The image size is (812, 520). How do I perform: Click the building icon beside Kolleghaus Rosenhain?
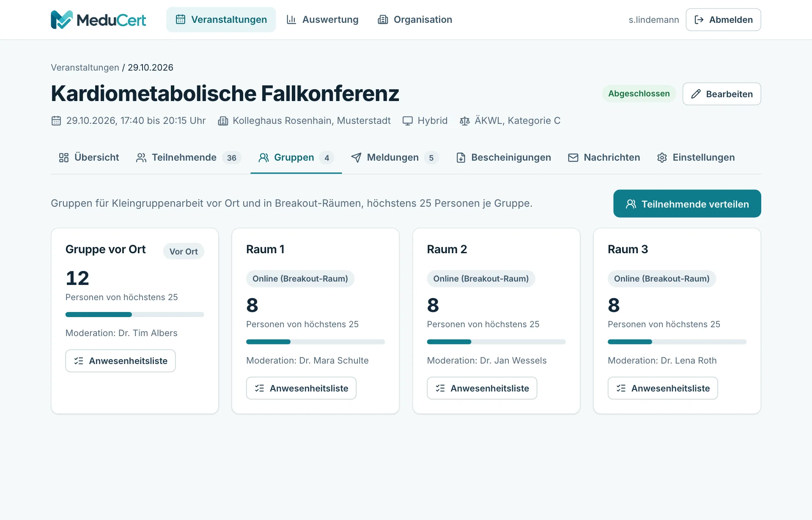tap(223, 121)
